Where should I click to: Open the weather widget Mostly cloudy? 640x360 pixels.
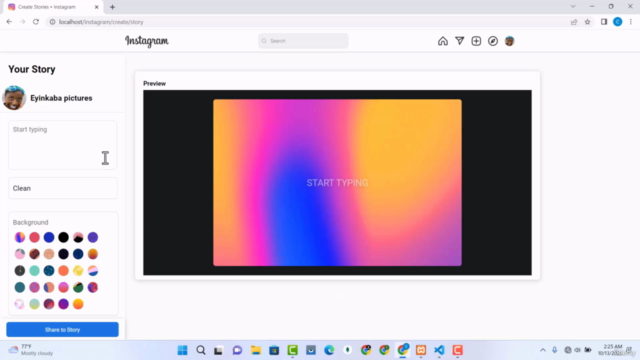31,350
